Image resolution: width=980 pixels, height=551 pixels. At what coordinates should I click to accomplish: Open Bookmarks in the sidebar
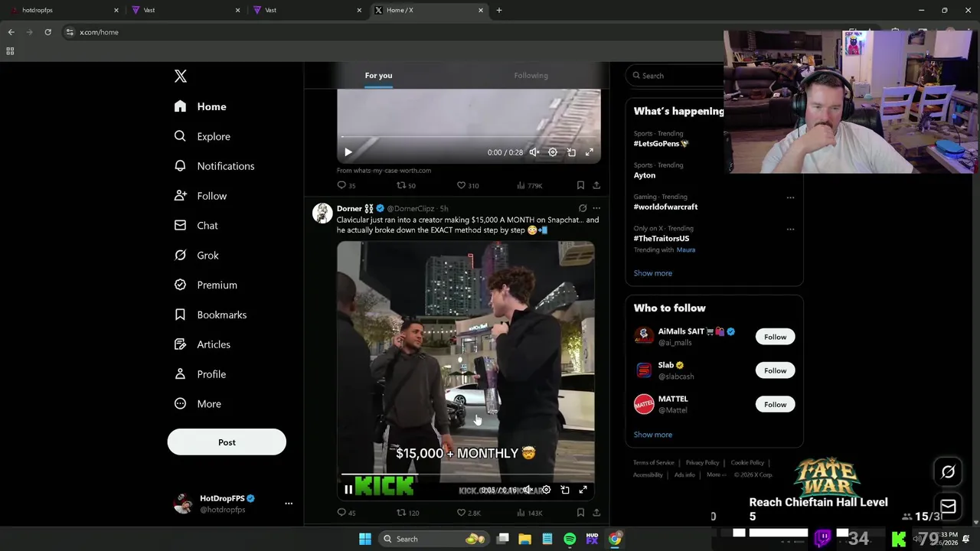(x=211, y=315)
